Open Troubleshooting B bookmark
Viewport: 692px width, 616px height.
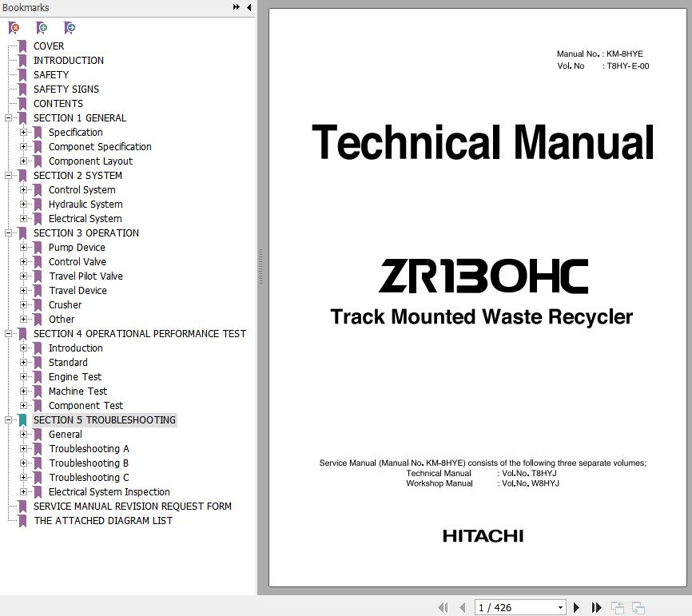89,463
